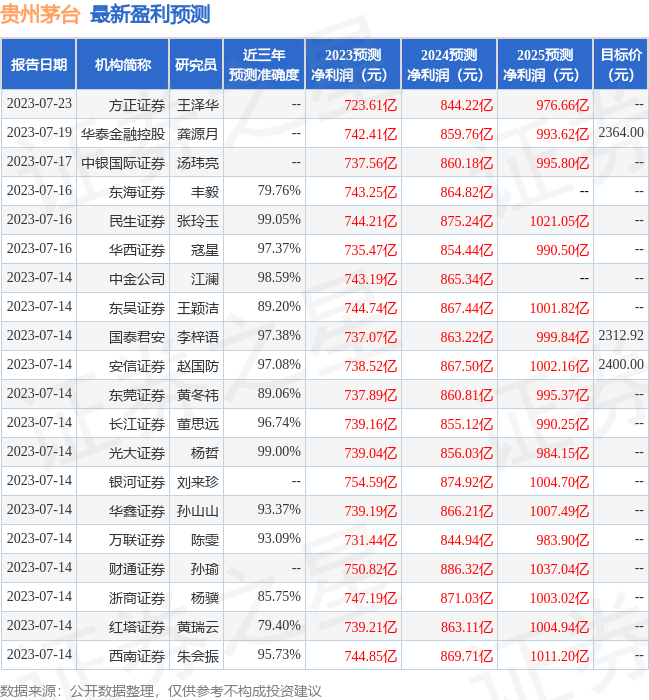649x700 pixels.
Task: Click researcher name 李梓语
Action: tap(198, 338)
